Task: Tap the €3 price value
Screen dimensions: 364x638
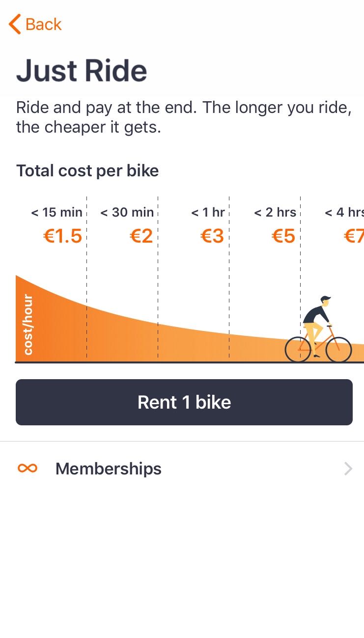Action: click(x=212, y=236)
